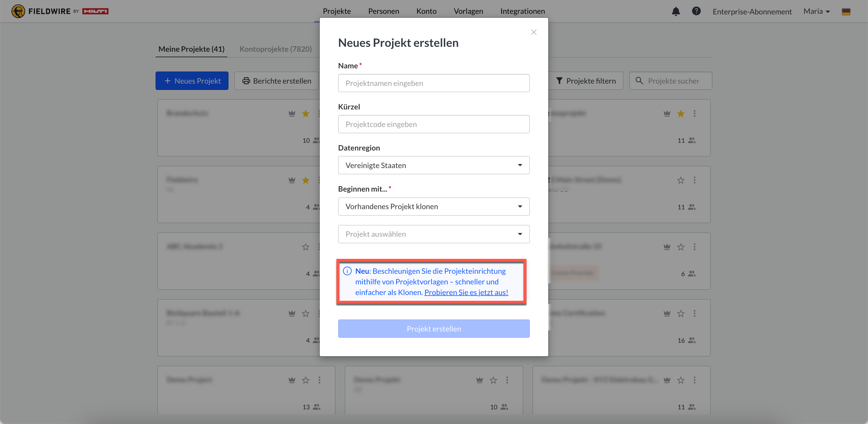Unstar the top-right project with 11 members
This screenshot has height=424, width=868.
(x=681, y=114)
